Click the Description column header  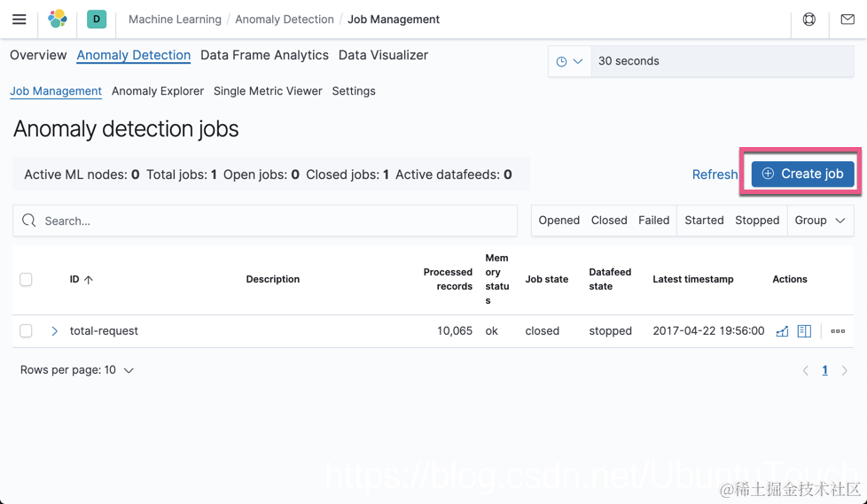[x=272, y=279]
